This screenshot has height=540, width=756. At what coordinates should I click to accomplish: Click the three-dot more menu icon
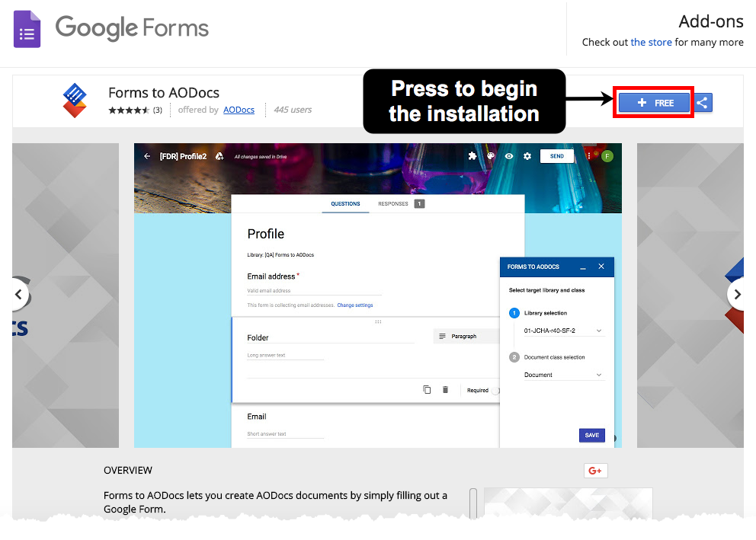[x=588, y=155]
